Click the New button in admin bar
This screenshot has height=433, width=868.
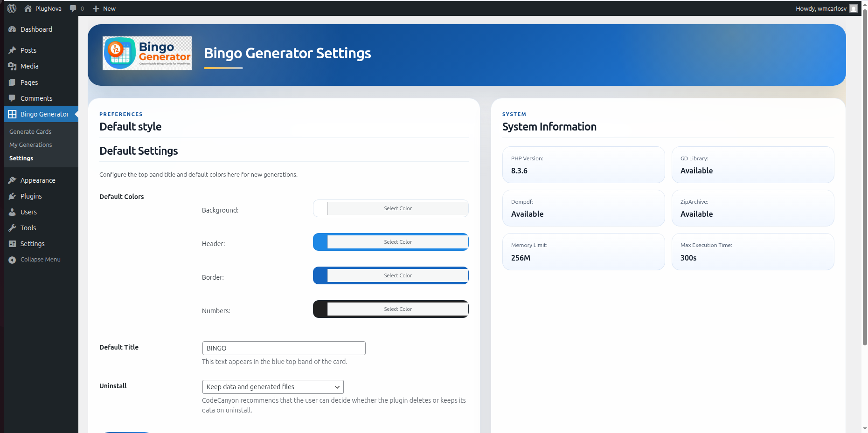point(104,8)
